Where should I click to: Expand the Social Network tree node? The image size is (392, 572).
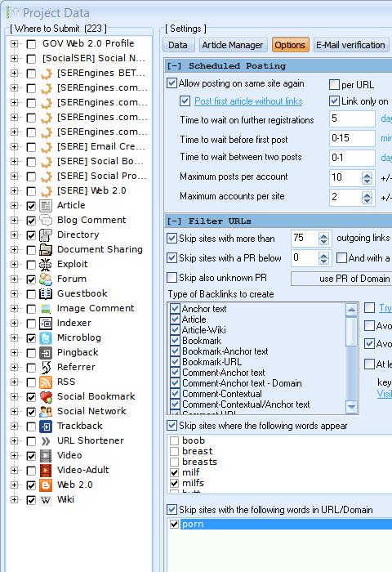point(14,412)
